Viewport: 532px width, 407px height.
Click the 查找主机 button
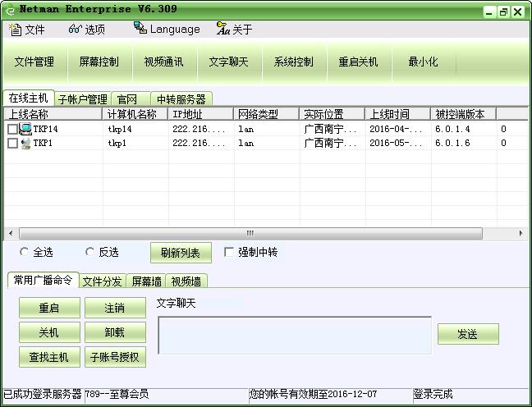pos(49,357)
